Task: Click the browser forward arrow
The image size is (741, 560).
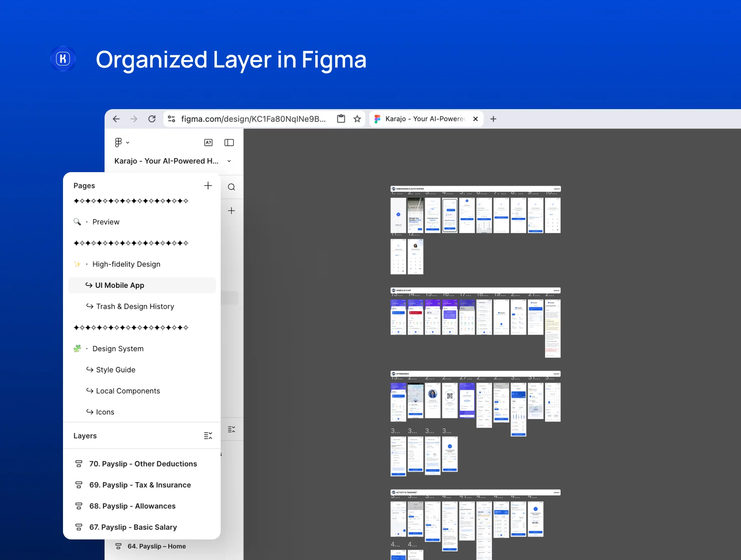Action: (134, 119)
